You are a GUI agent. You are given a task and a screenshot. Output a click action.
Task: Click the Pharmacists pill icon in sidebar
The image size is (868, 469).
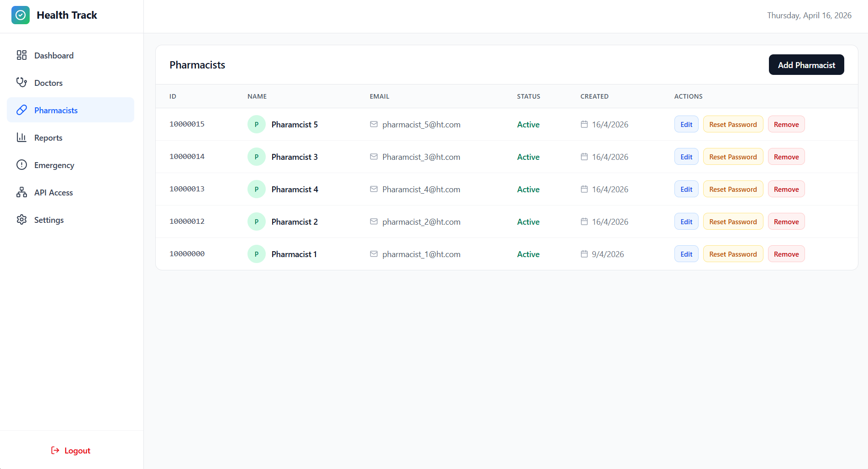(x=21, y=110)
